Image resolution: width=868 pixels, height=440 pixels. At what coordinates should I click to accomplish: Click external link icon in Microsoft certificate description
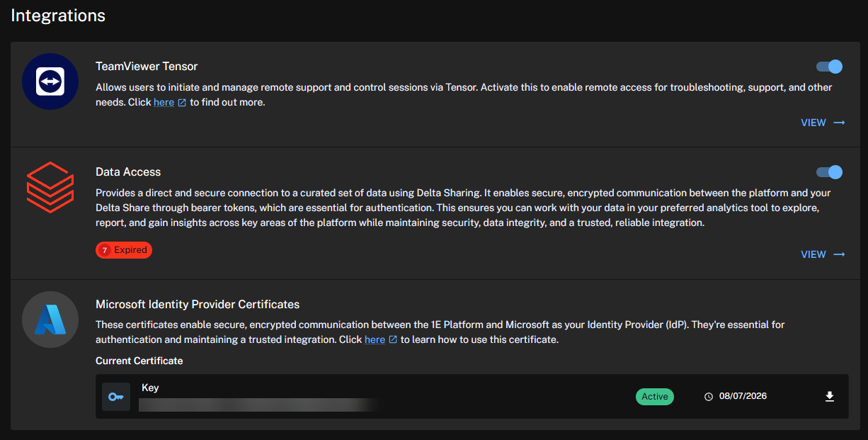coord(393,340)
